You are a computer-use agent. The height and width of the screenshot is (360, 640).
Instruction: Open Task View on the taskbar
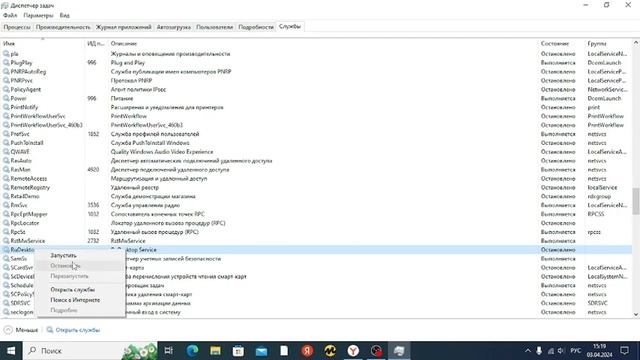pyautogui.click(x=169, y=351)
